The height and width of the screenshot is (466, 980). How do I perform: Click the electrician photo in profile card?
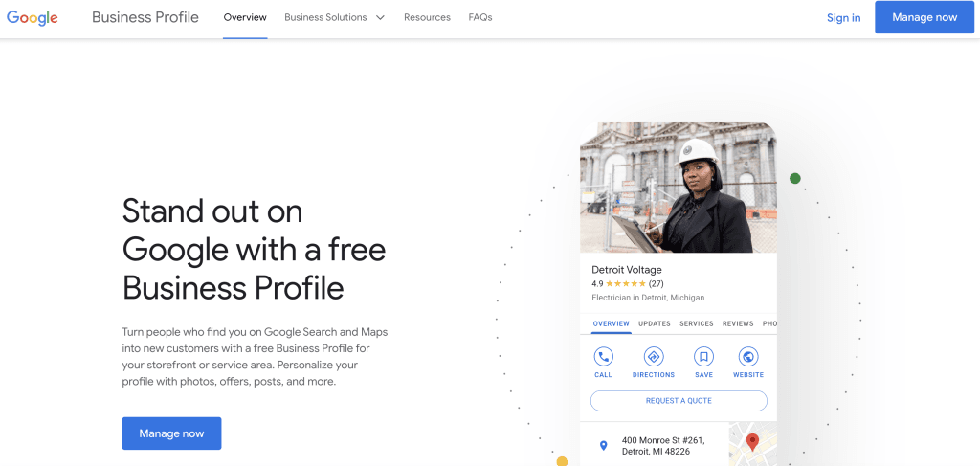[x=679, y=187]
